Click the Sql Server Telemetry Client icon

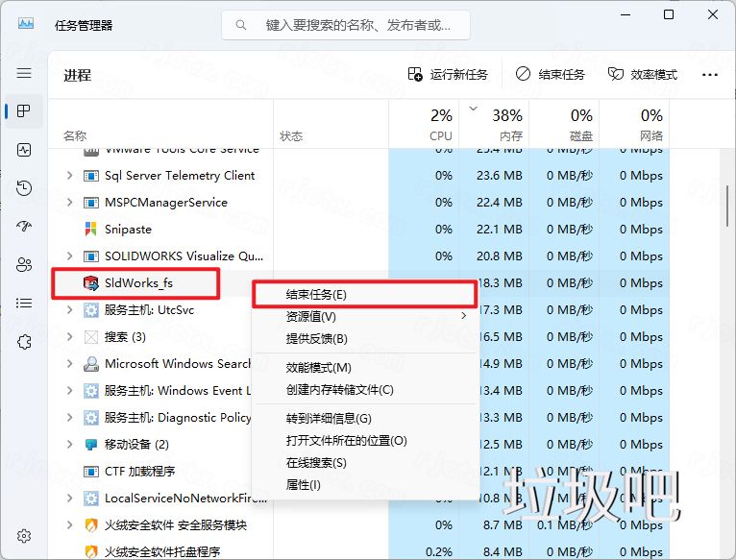tap(90, 176)
